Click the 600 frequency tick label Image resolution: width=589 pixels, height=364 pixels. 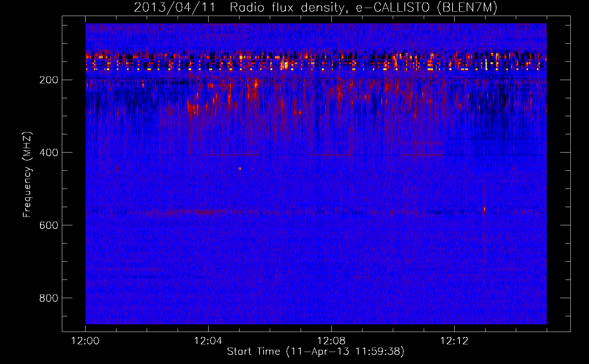point(49,226)
